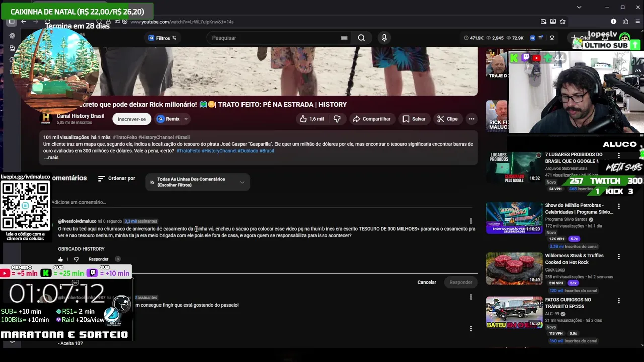Subscribe with Inscrever-se button

pyautogui.click(x=132, y=119)
